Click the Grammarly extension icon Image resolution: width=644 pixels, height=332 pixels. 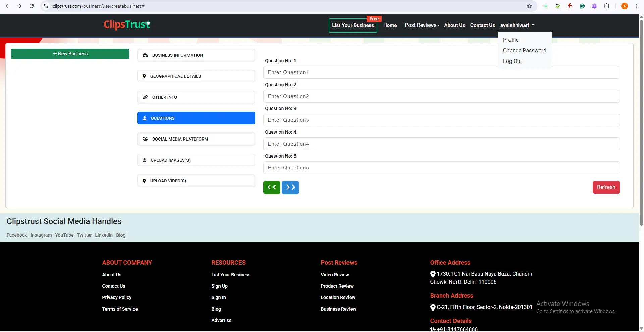pos(582,6)
